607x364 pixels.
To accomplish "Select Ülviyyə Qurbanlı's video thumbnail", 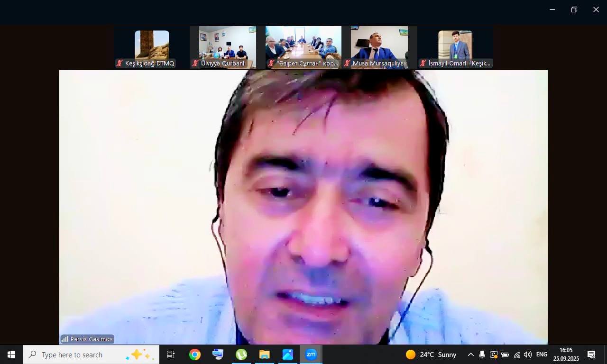I will click(x=223, y=47).
